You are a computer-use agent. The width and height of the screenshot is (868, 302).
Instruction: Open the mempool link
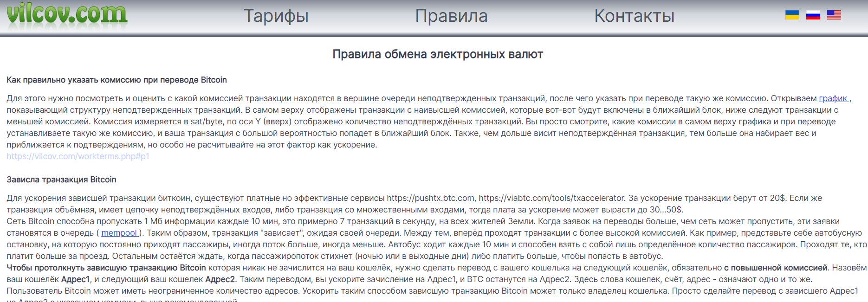tap(120, 233)
